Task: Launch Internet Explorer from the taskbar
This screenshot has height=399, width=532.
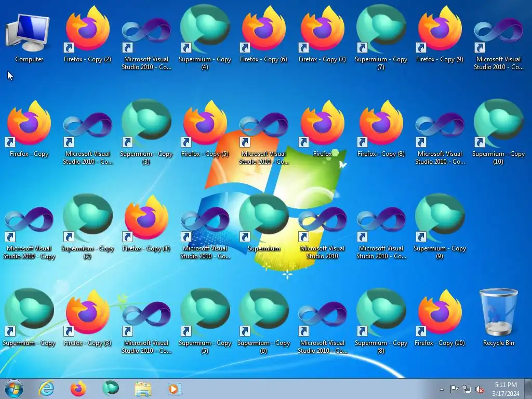Action: click(46, 389)
